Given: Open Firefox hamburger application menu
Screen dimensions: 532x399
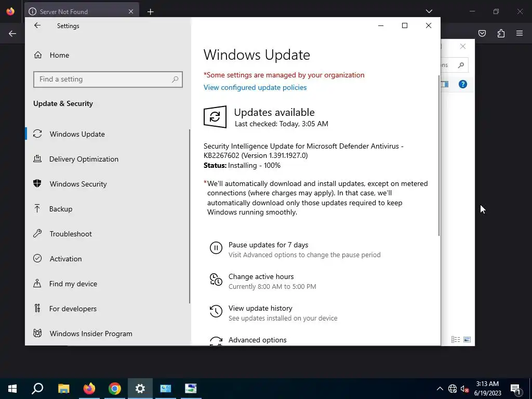Looking at the screenshot, I should click(520, 33).
